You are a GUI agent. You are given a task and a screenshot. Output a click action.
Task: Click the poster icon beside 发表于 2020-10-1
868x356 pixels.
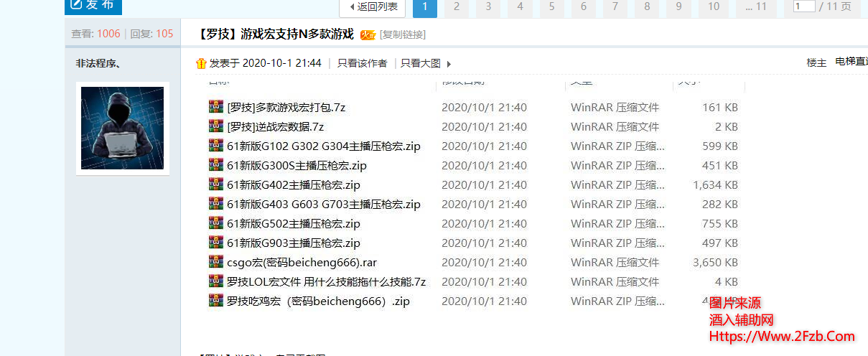(x=201, y=63)
